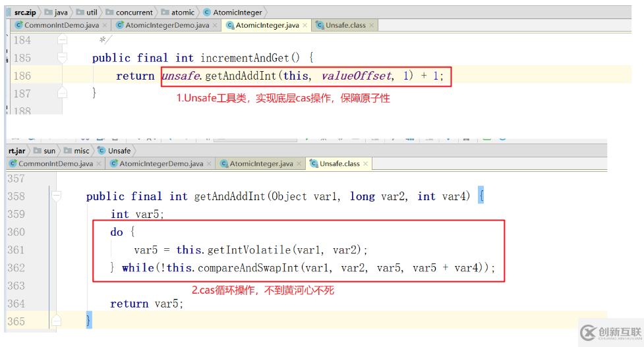The height and width of the screenshot is (347, 644).
Task: Close CommonIntDemo.java tab in src.zip editor
Action: (105, 26)
